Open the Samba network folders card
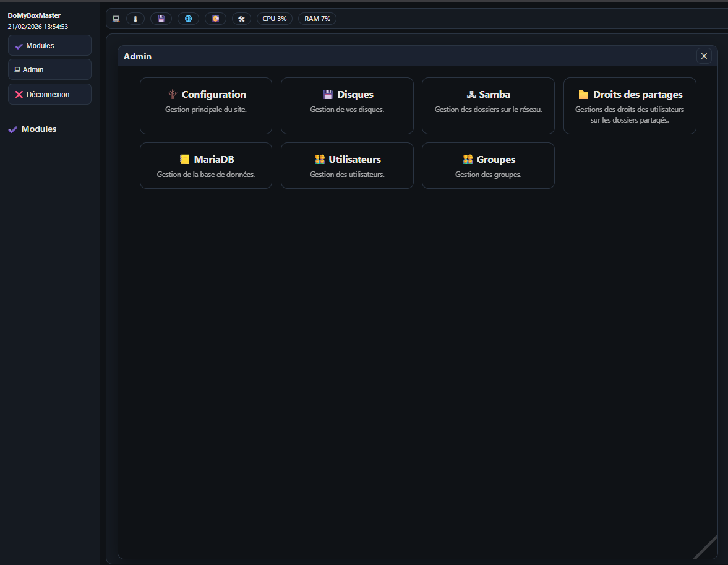Image resolution: width=728 pixels, height=565 pixels. click(x=488, y=105)
